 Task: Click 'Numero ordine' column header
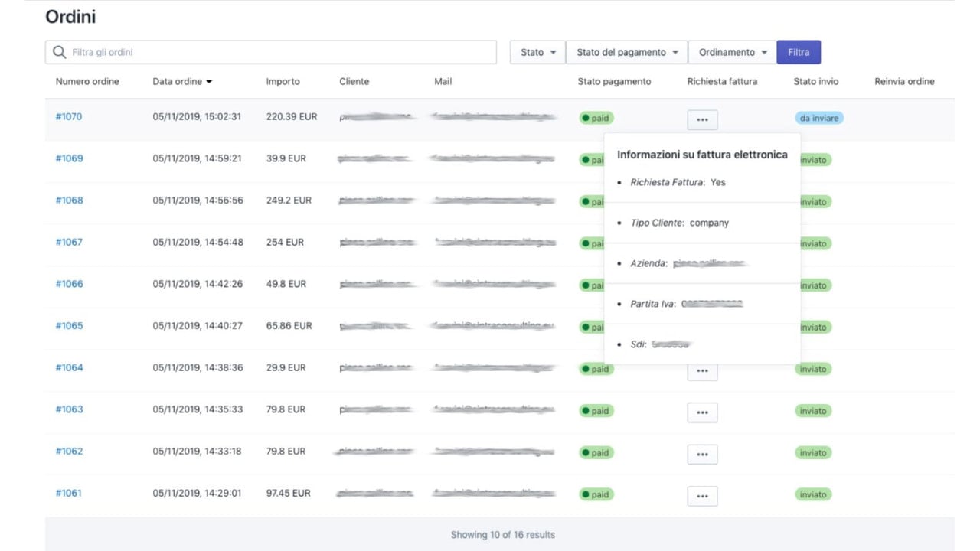(87, 81)
